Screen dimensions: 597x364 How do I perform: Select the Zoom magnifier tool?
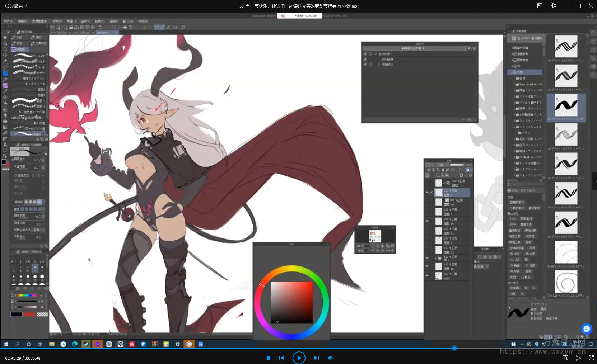coord(5,49)
